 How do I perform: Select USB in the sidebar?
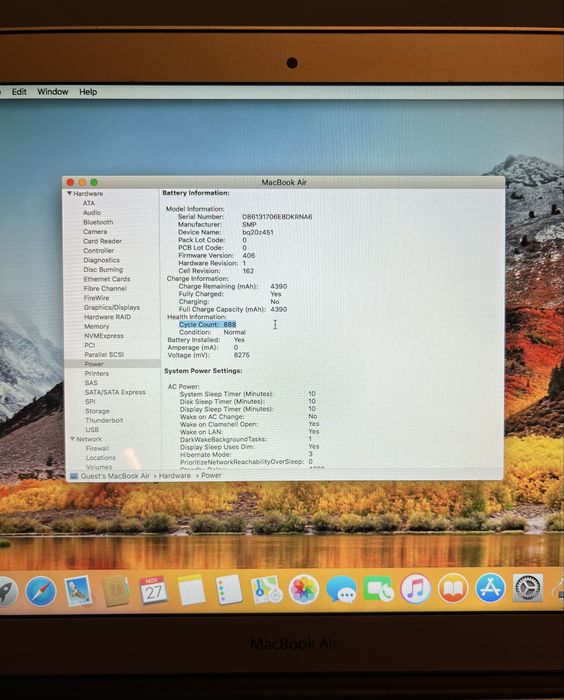[92, 429]
